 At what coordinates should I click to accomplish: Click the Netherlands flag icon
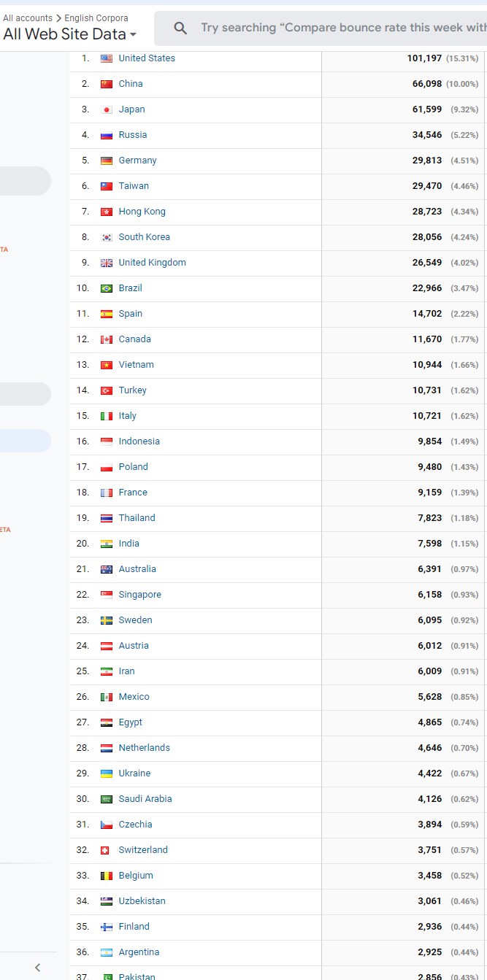pyautogui.click(x=107, y=748)
